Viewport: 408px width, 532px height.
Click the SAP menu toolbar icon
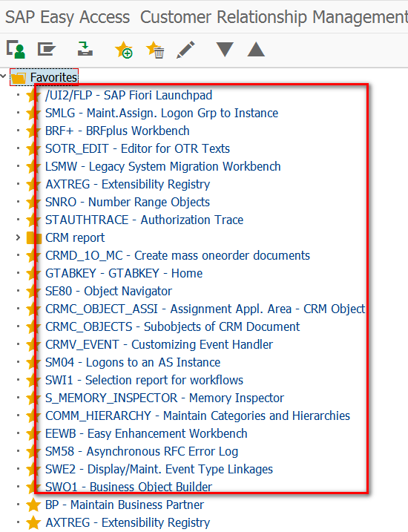tap(47, 50)
